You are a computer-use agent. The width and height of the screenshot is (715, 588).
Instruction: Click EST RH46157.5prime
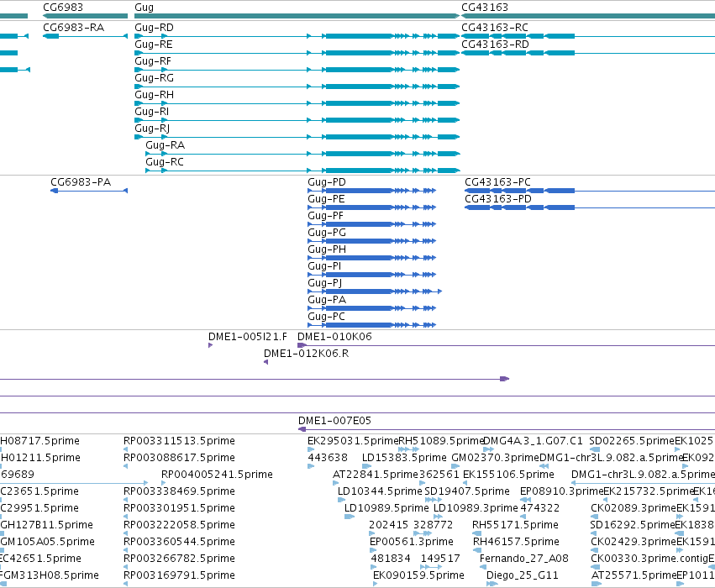point(516,542)
